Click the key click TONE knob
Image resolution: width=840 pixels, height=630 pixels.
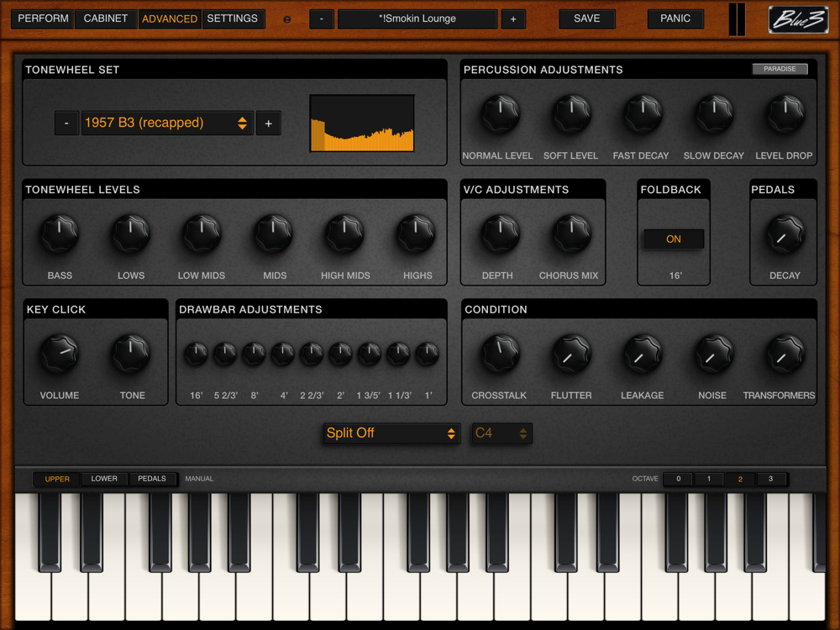131,354
